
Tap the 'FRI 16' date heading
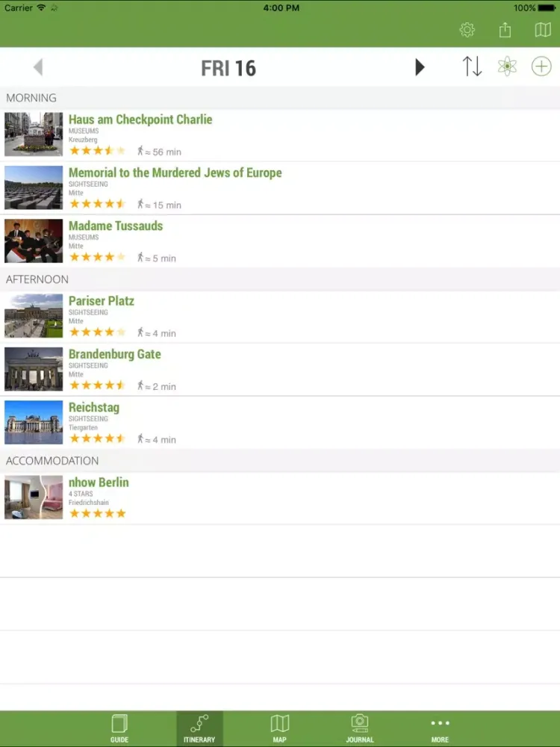(228, 68)
